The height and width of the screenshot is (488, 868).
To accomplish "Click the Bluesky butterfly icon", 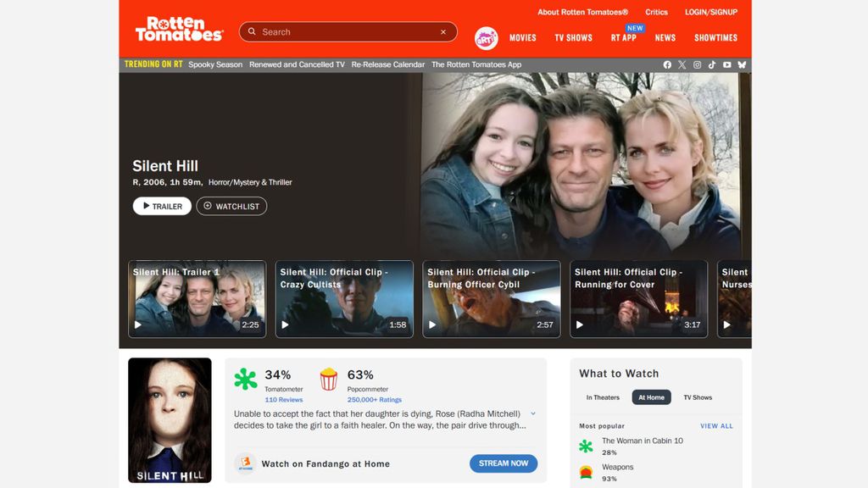I will (x=742, y=64).
